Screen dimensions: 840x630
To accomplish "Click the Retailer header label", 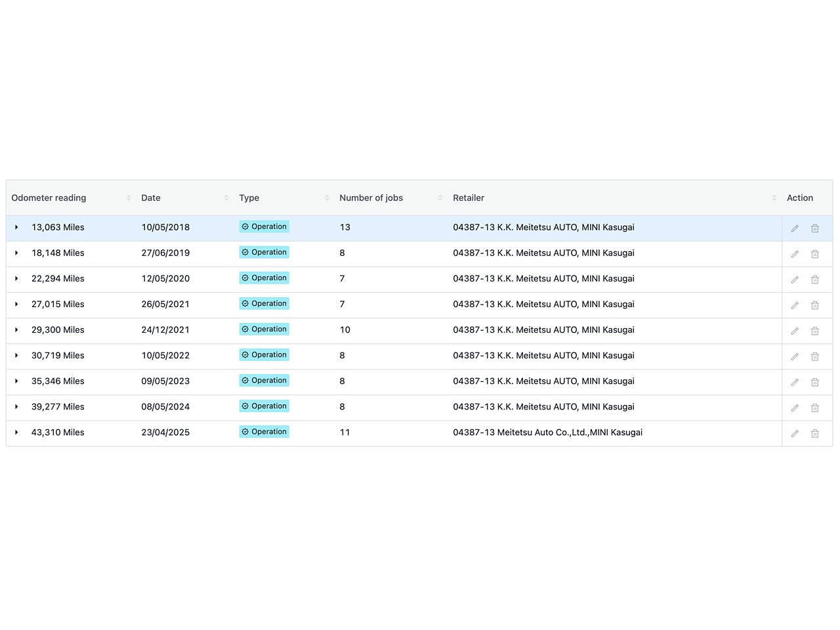I will point(469,198).
